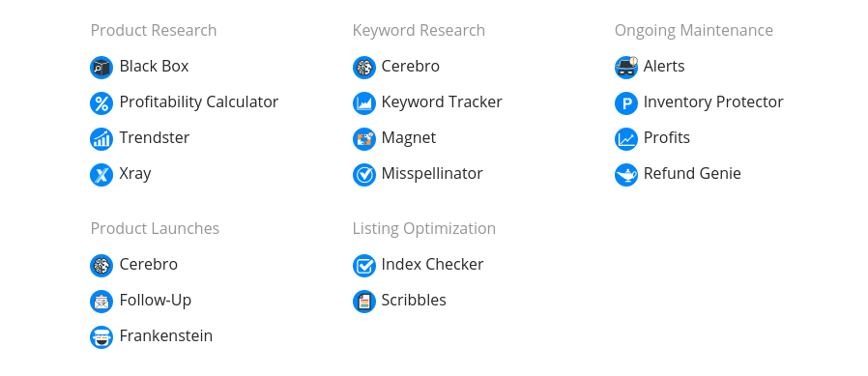This screenshot has width=868, height=376.
Task: Select the Trendster bar chart icon
Action: tap(101, 139)
